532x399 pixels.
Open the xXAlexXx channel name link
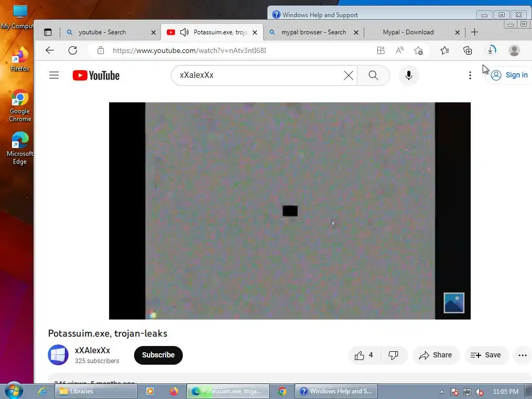tap(92, 351)
